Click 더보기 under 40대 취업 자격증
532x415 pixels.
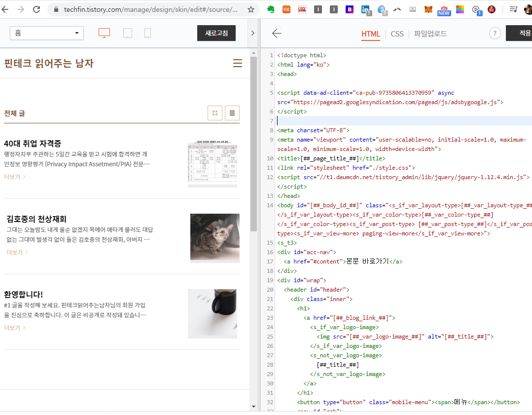click(15, 177)
